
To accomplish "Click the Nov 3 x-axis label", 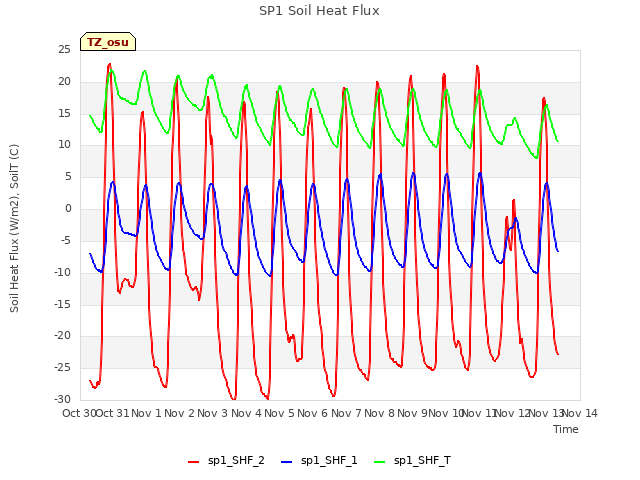I will [x=213, y=413].
